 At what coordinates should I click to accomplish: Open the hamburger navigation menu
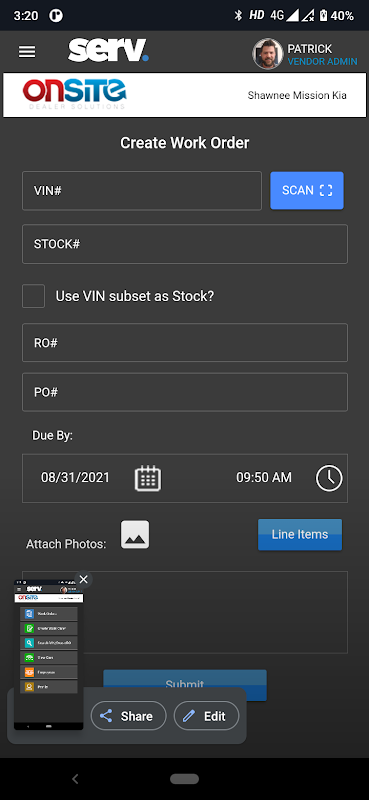[x=27, y=52]
